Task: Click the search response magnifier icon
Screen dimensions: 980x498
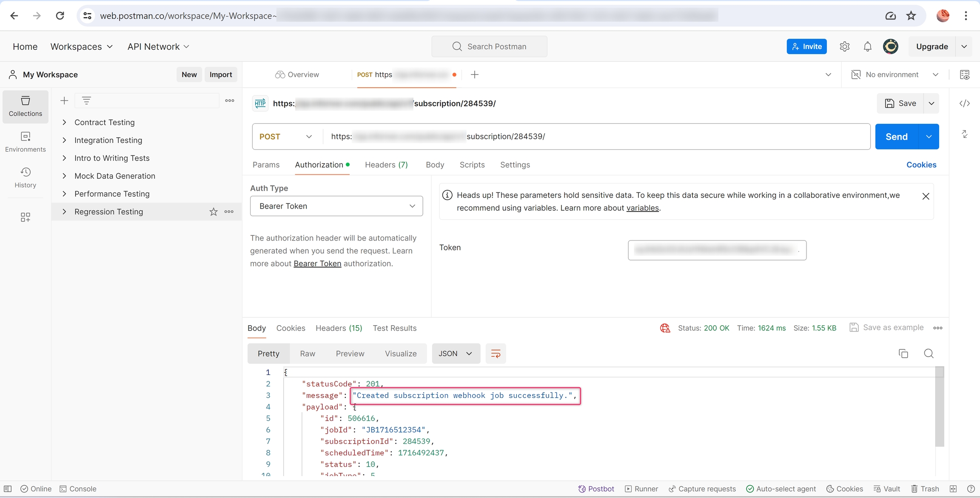Action: [929, 354]
